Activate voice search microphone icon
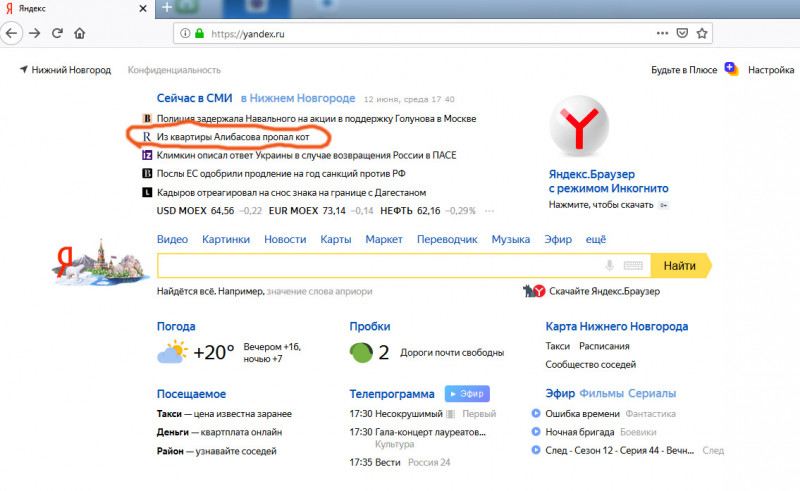 click(609, 265)
